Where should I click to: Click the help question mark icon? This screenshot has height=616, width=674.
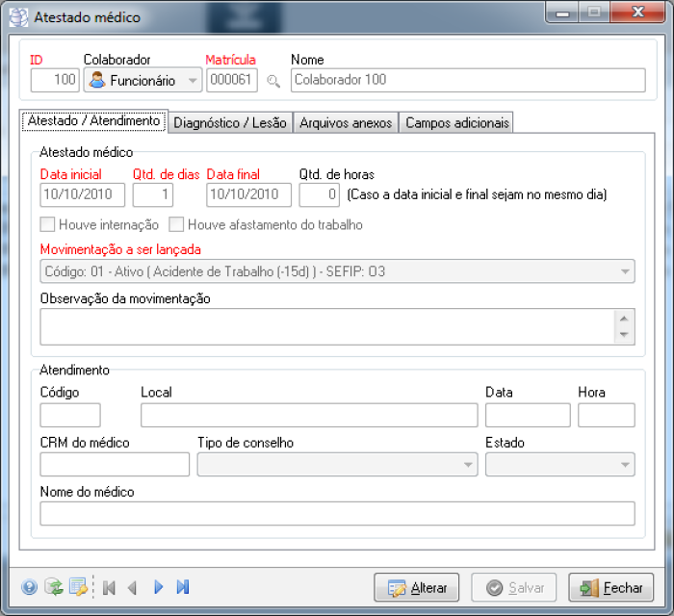(29, 587)
